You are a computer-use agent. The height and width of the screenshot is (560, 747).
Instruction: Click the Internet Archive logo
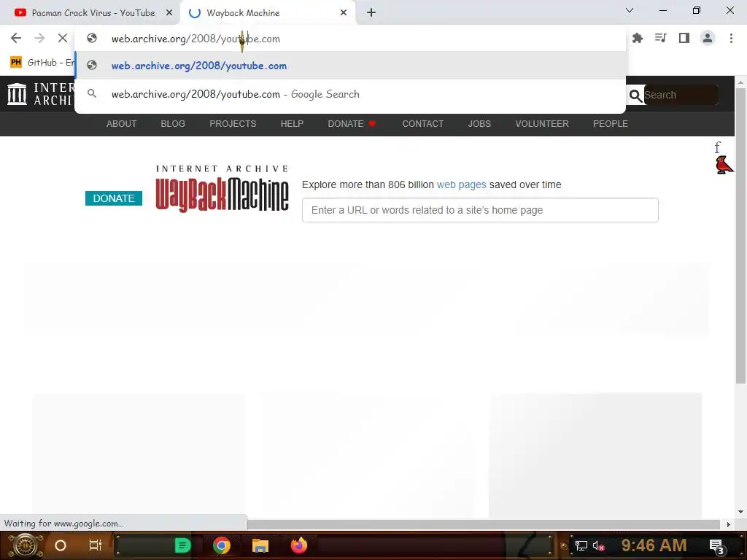point(41,94)
